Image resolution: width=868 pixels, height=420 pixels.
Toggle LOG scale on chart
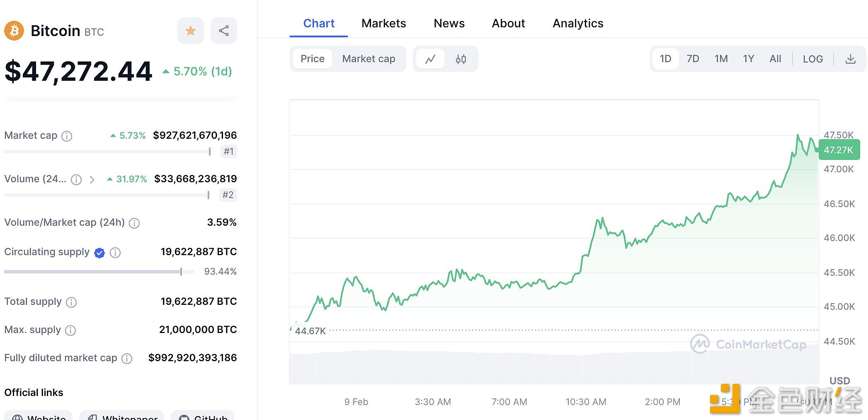pyautogui.click(x=813, y=59)
